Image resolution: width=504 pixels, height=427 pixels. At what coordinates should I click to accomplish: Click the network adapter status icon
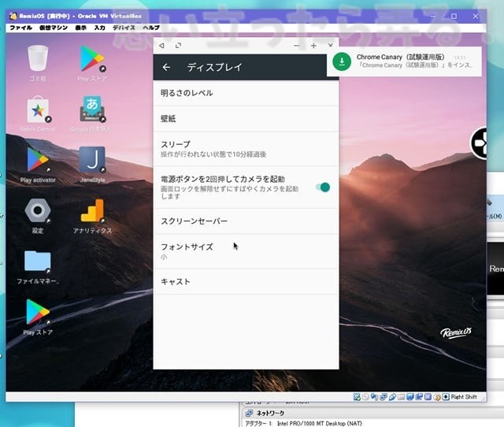tap(384, 397)
